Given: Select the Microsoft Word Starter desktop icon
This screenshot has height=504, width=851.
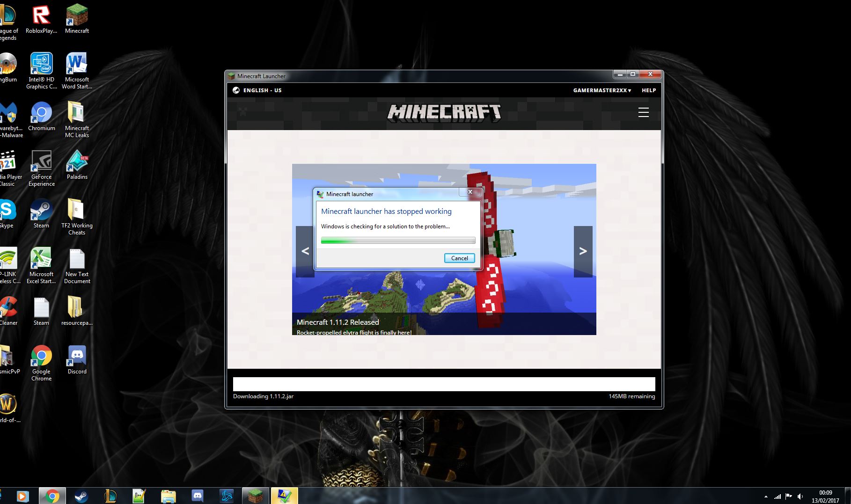Looking at the screenshot, I should (77, 71).
